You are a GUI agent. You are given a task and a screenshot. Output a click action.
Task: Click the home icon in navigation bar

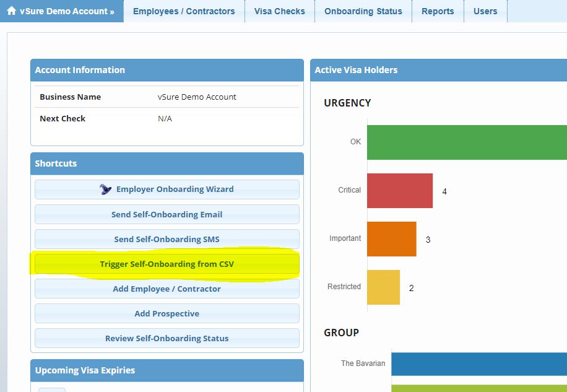[11, 11]
